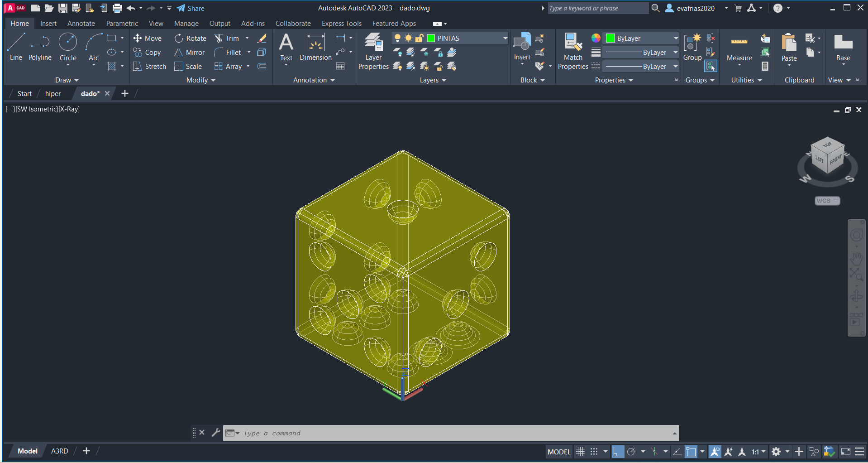The width and height of the screenshot is (868, 463).
Task: Click the Share button
Action: (x=191, y=8)
